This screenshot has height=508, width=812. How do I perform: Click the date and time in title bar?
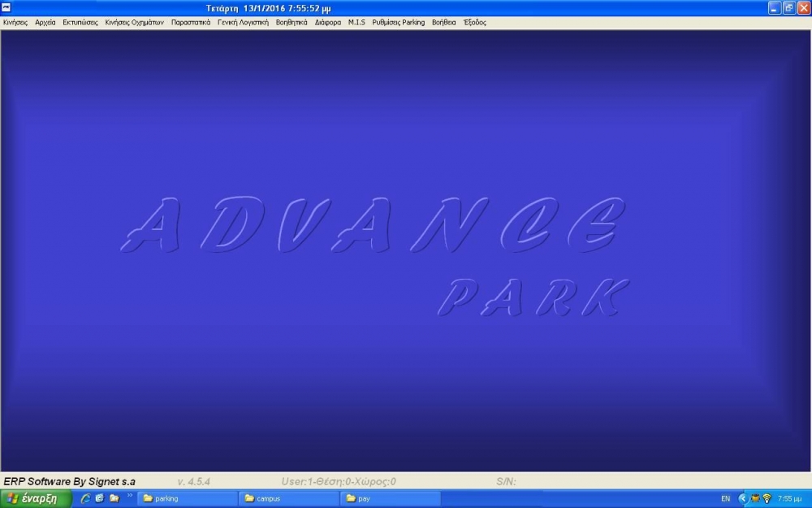[268, 8]
